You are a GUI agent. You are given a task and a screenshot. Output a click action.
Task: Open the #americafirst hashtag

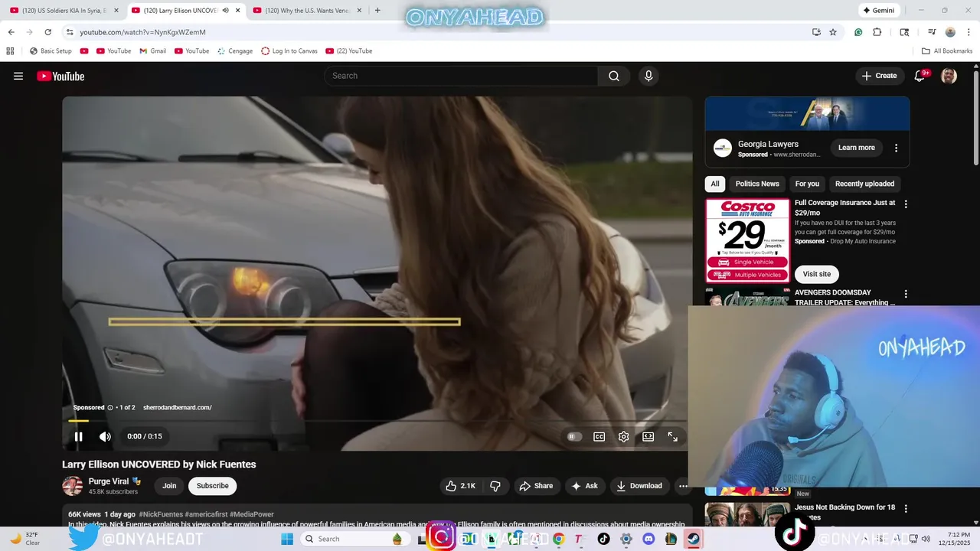206,514
